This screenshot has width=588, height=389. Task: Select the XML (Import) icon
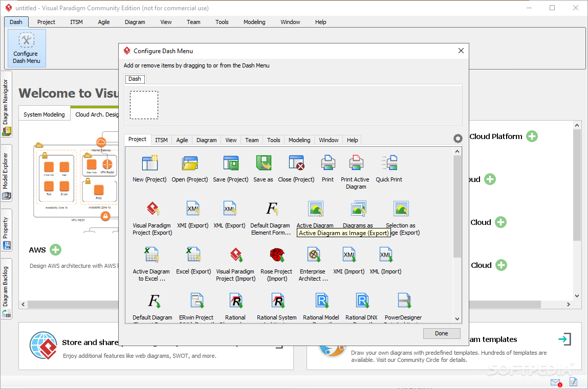385,255
